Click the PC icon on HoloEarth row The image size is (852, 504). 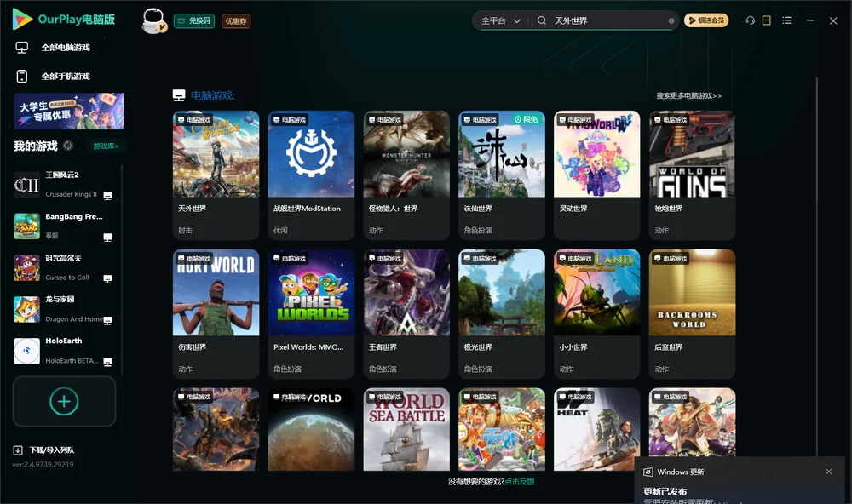point(107,363)
